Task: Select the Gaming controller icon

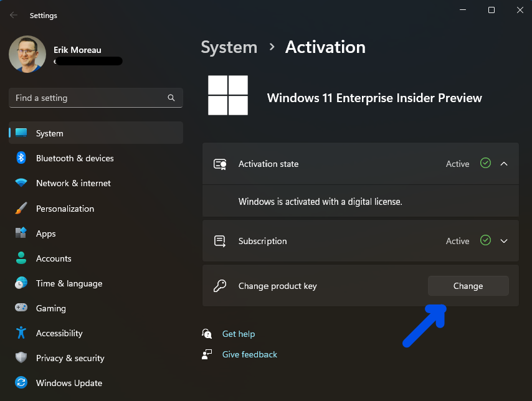Action: coord(21,308)
